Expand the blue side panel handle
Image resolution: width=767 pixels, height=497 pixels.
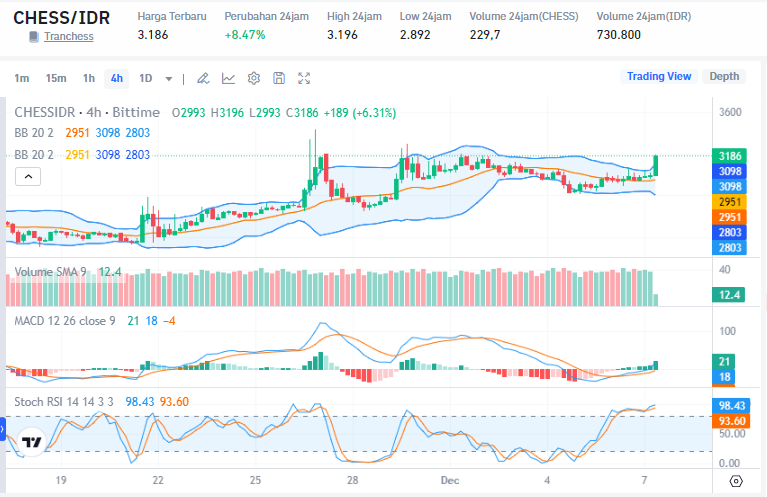point(2,429)
